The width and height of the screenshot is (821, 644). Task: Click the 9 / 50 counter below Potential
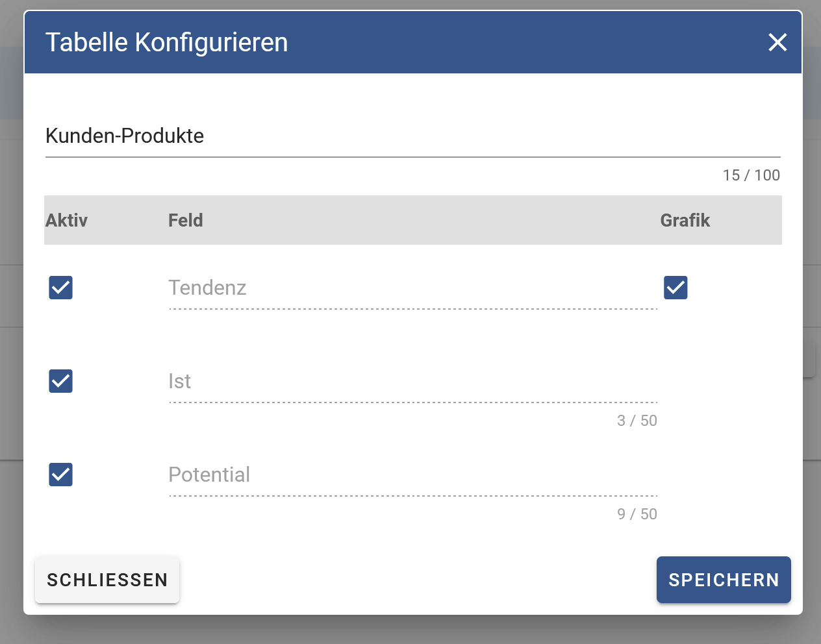[637, 514]
